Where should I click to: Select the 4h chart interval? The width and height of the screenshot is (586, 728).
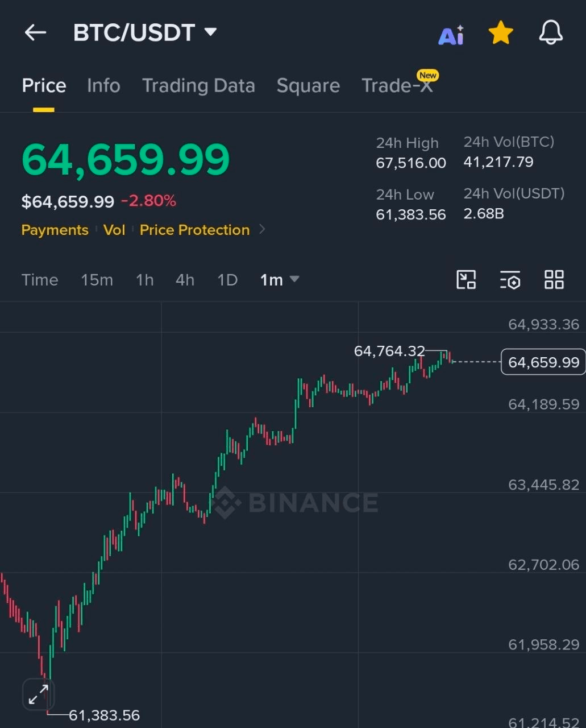point(185,280)
